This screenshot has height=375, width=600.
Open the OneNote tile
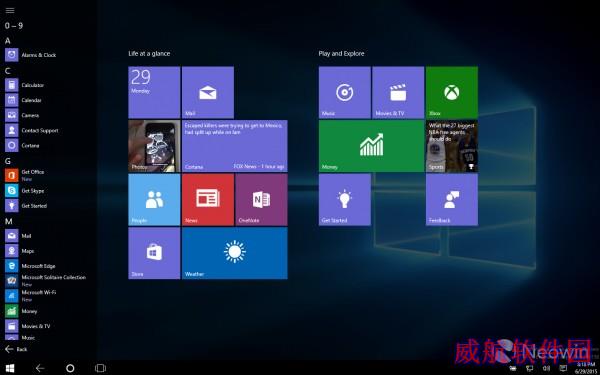pyautogui.click(x=261, y=199)
